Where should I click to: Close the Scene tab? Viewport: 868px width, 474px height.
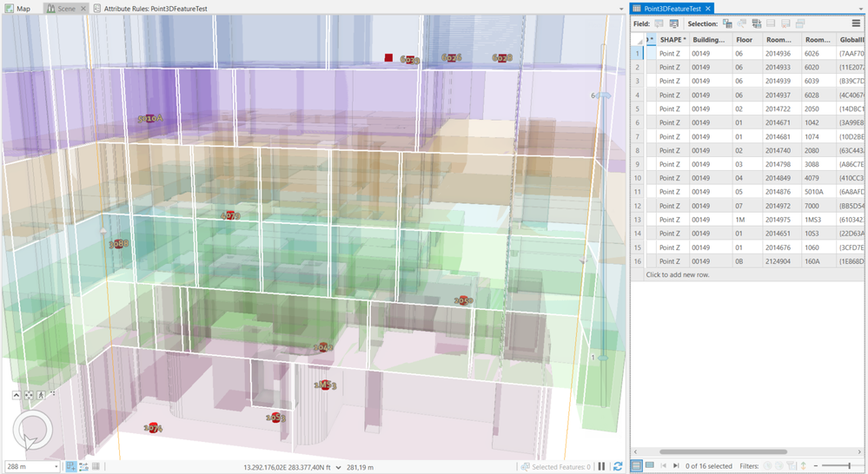click(83, 9)
